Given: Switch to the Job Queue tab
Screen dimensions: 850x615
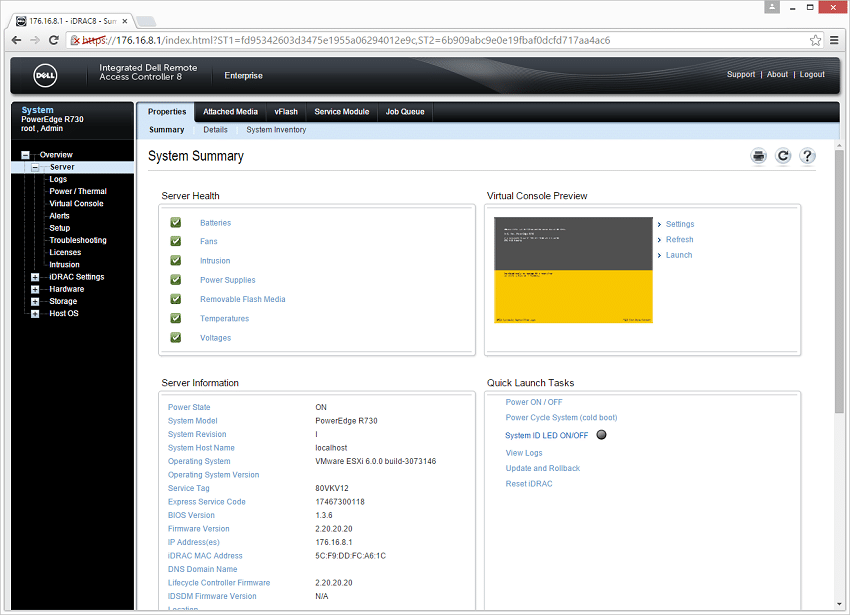Looking at the screenshot, I should 405,112.
